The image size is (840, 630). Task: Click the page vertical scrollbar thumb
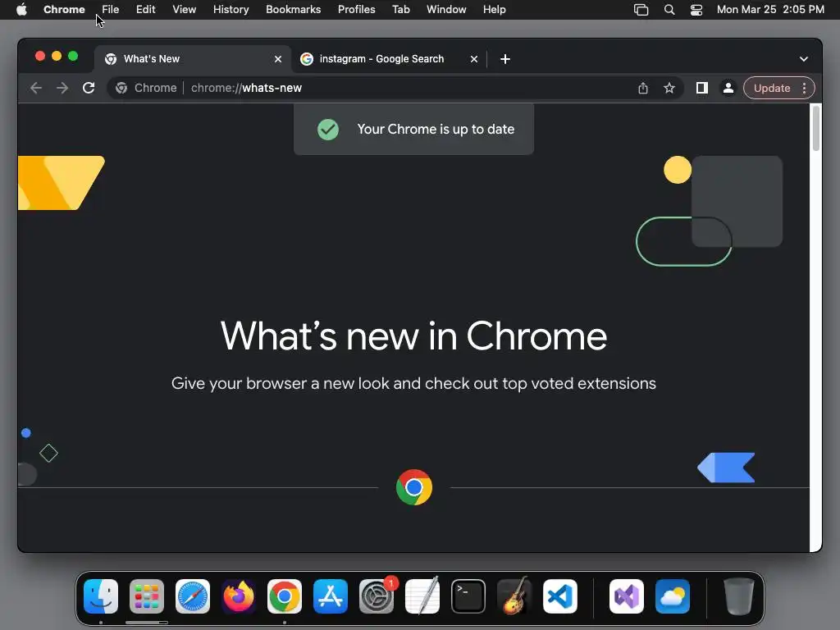click(x=816, y=129)
